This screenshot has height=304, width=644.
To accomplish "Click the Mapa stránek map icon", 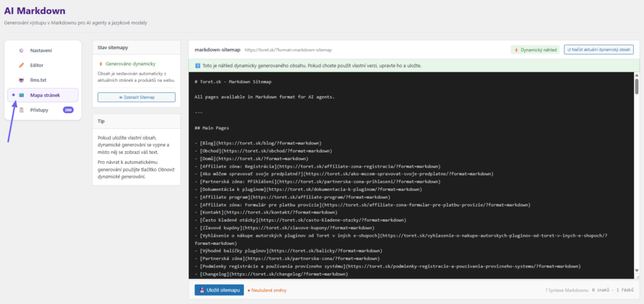I will point(21,95).
